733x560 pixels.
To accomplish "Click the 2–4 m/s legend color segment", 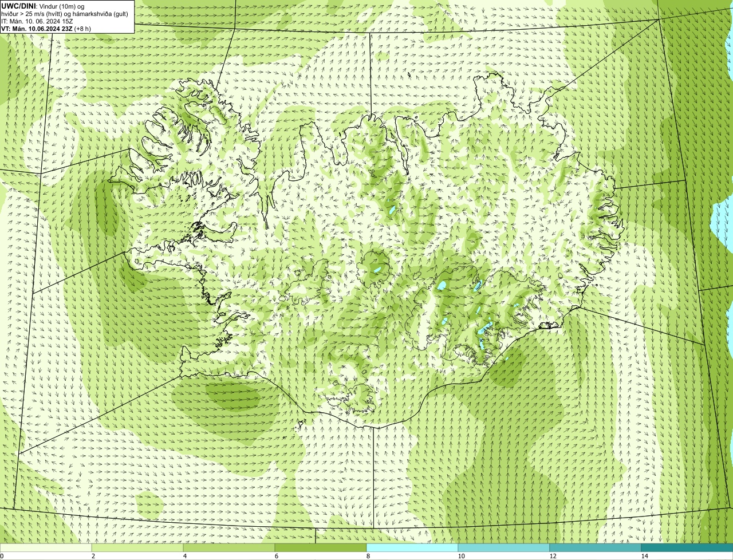I will coord(137,547).
